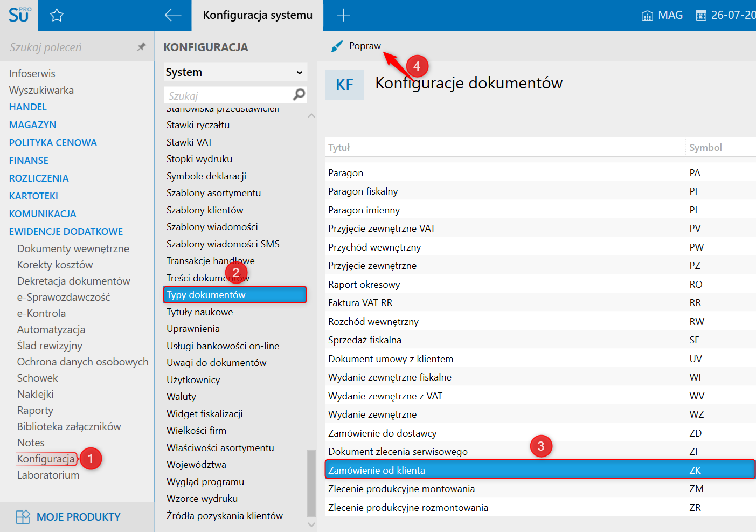Open the HANDEL menu section
Screen dimensions: 756x532
[28, 107]
